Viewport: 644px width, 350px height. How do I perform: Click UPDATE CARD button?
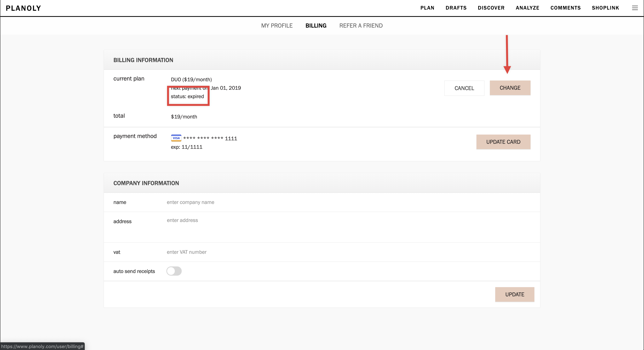(x=503, y=142)
